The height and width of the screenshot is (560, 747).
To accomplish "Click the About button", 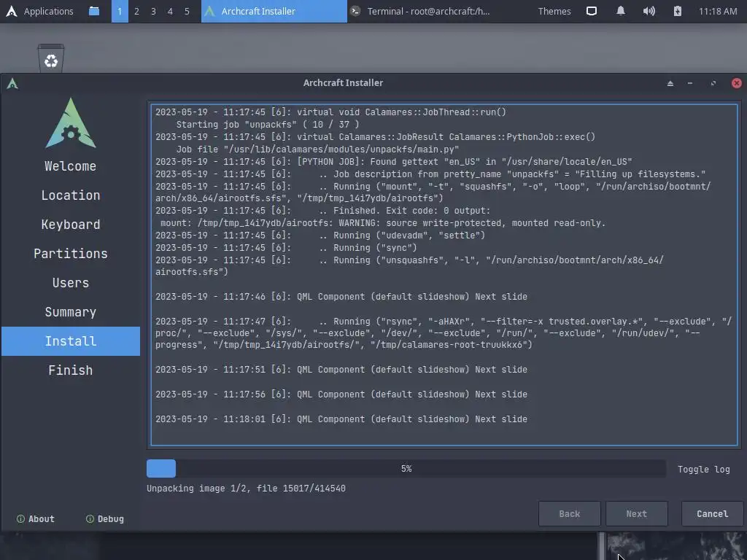I will (x=36, y=519).
